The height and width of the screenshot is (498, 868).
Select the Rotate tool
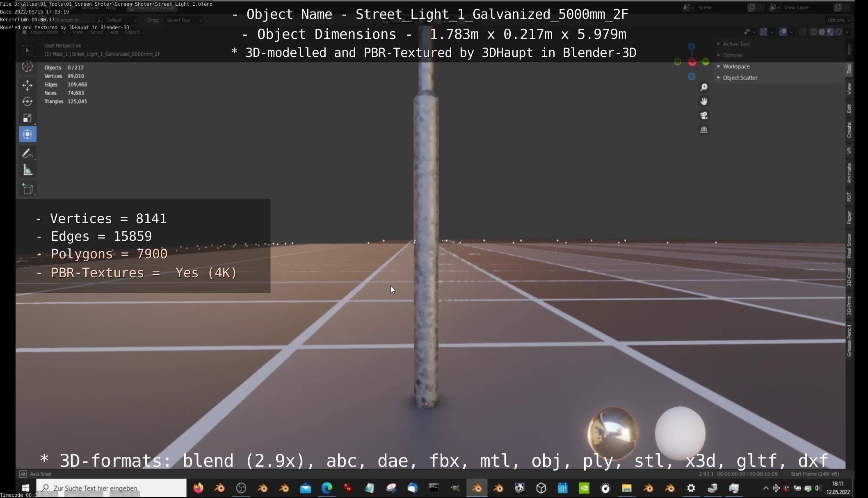pyautogui.click(x=27, y=101)
